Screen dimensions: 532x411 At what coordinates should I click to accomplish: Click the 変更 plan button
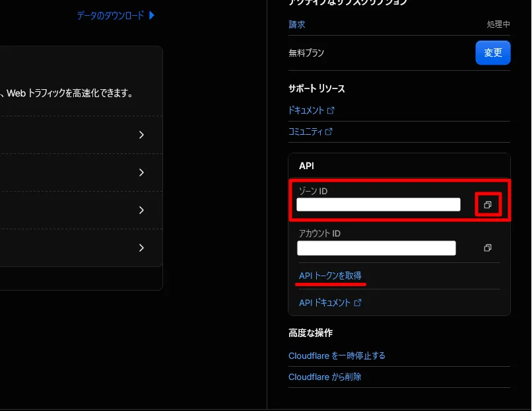492,53
